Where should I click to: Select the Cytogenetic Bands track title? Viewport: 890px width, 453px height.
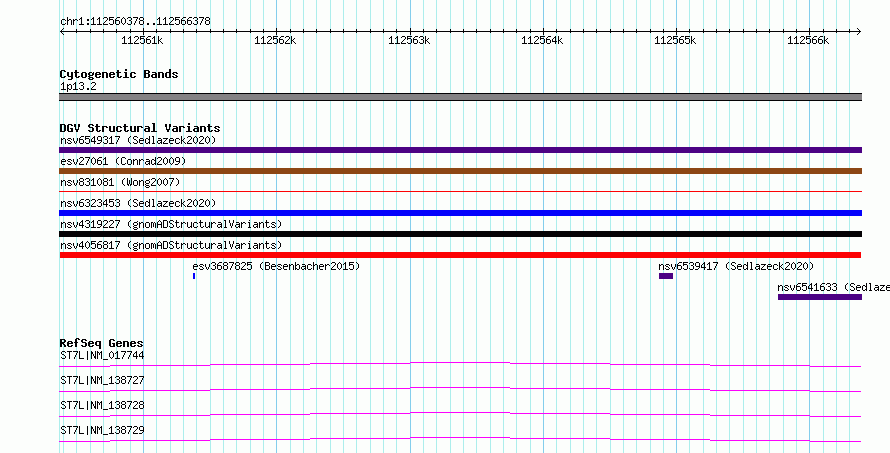[x=119, y=74]
